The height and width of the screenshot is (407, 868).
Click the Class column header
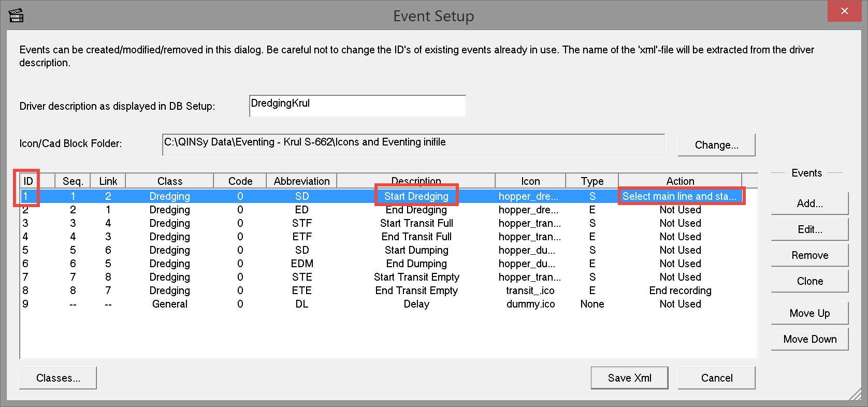[x=169, y=181]
